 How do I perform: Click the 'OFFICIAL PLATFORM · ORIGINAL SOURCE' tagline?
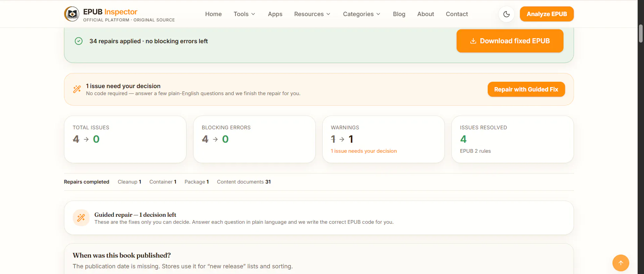129,20
